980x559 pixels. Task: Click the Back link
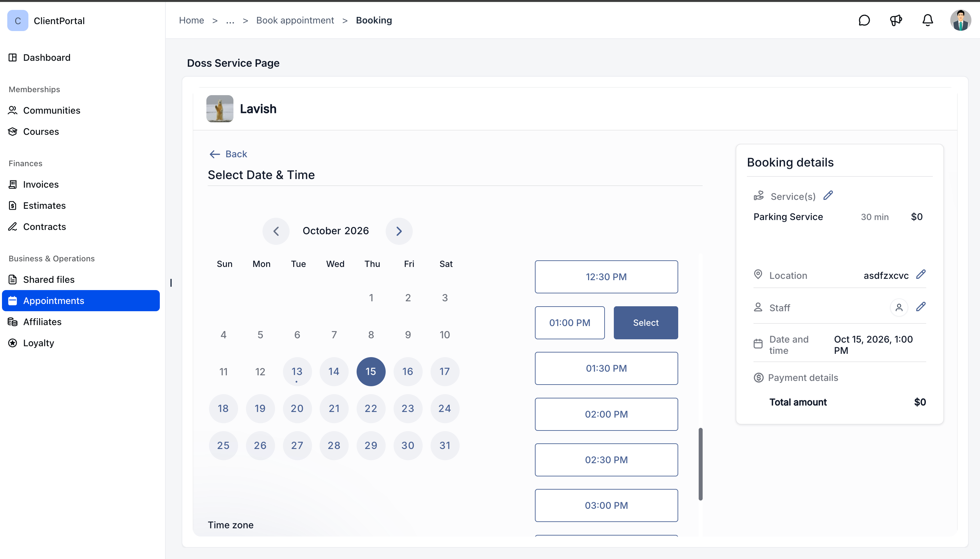pyautogui.click(x=228, y=154)
